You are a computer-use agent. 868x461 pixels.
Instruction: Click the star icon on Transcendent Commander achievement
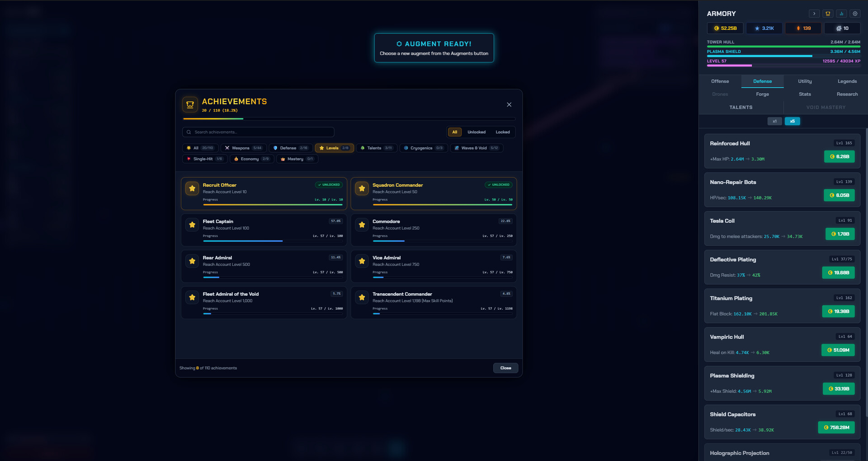(362, 297)
